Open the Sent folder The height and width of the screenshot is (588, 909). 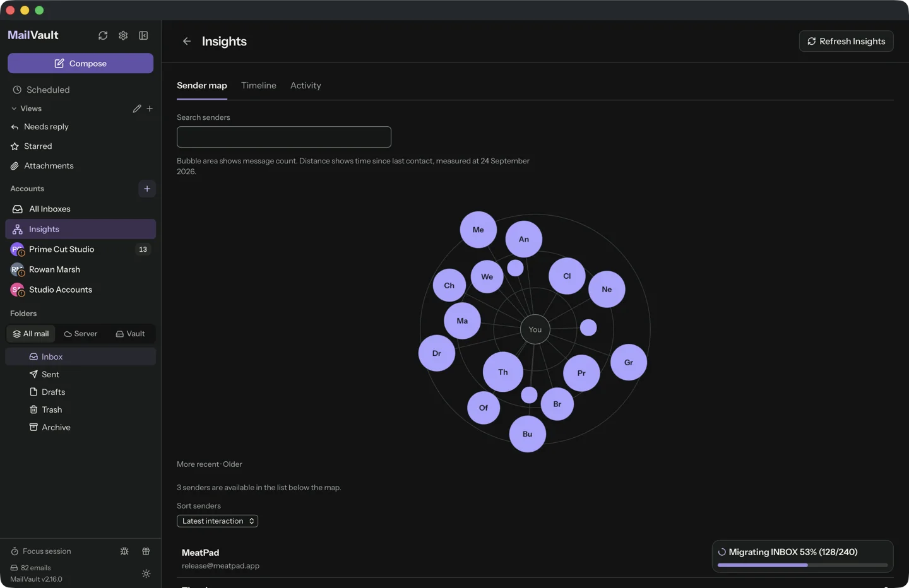[x=80, y=374]
